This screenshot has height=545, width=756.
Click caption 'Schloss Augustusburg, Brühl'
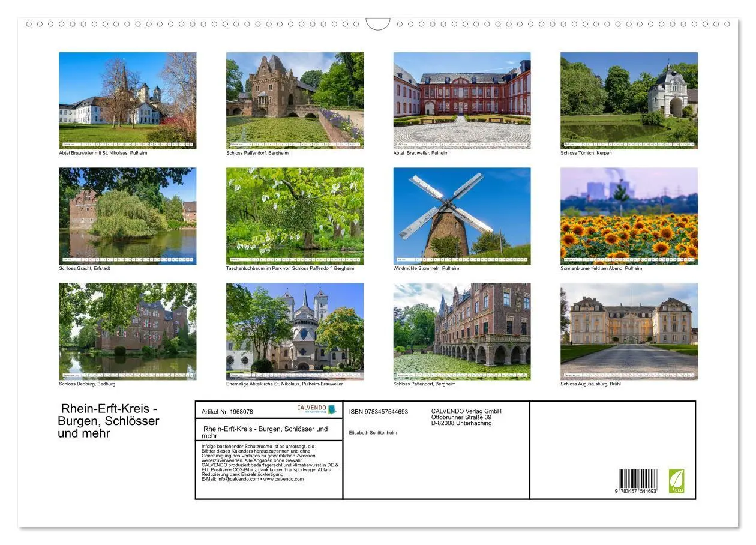[591, 384]
